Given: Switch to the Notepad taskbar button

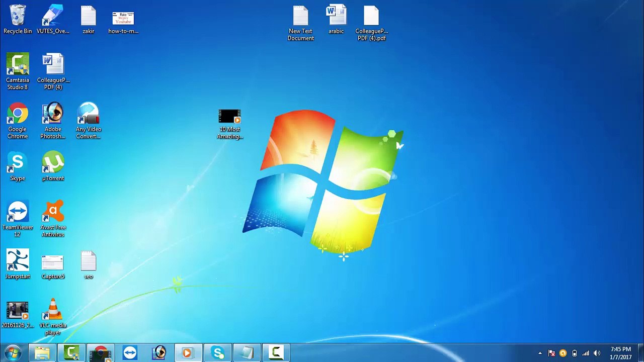Looking at the screenshot, I should click(x=247, y=353).
